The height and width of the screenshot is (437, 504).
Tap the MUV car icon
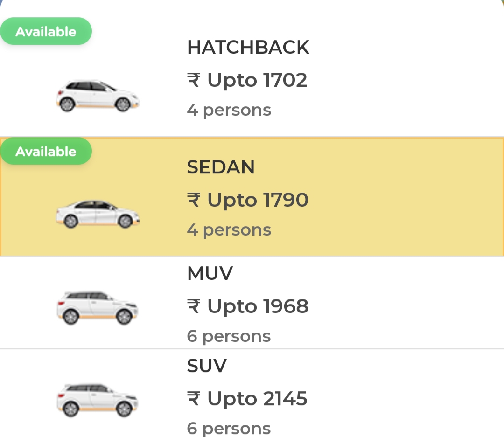(x=98, y=308)
